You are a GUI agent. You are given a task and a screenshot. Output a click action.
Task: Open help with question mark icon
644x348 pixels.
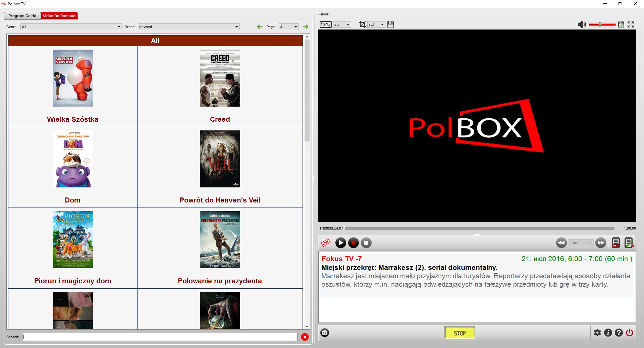pyautogui.click(x=619, y=333)
